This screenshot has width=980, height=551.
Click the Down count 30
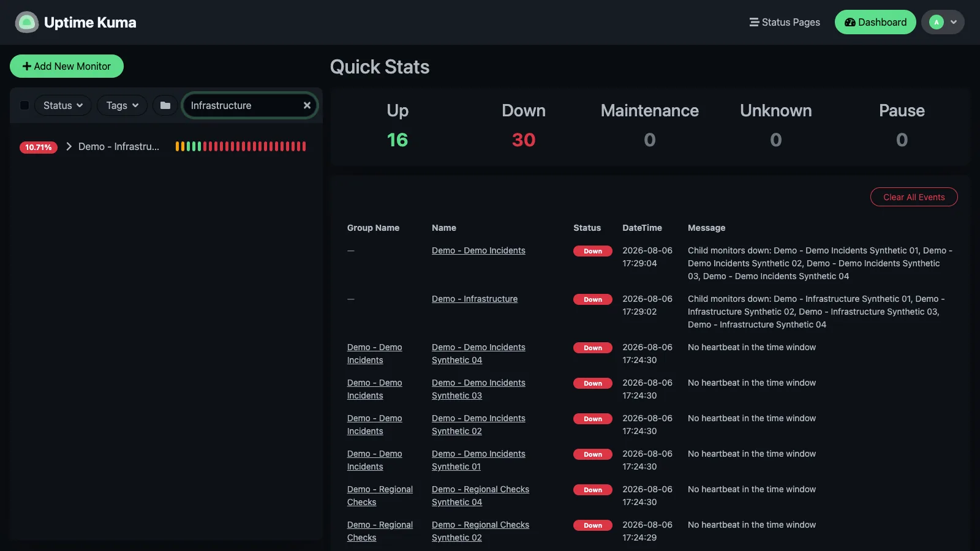coord(524,140)
